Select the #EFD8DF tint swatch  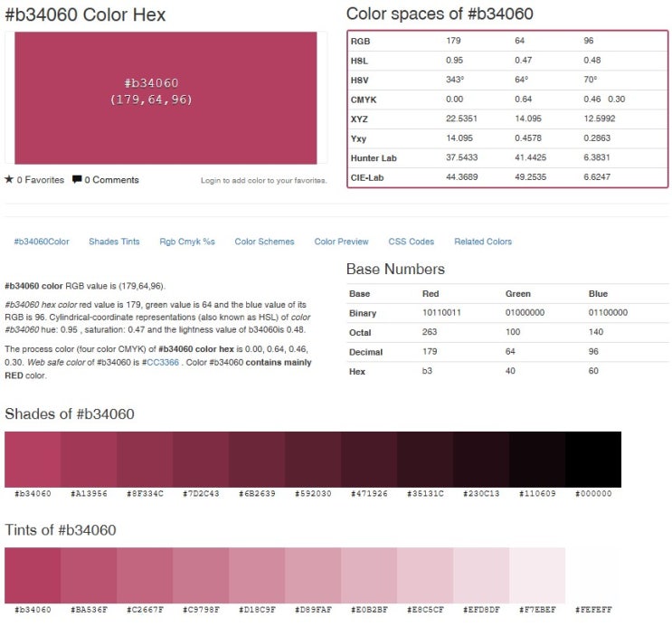(481, 575)
